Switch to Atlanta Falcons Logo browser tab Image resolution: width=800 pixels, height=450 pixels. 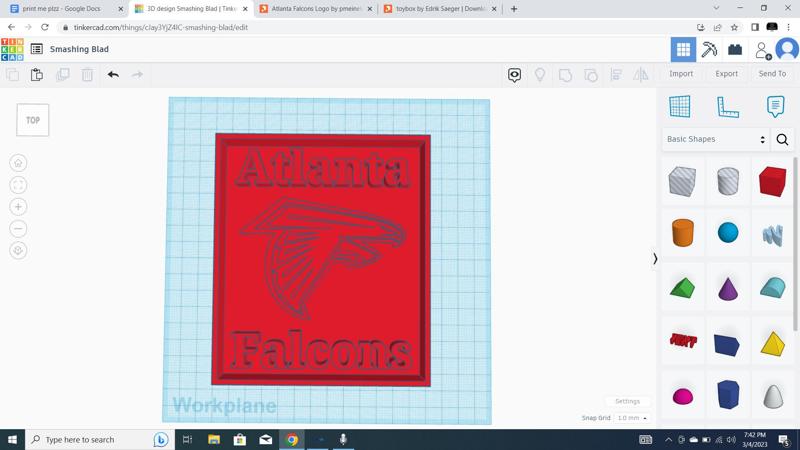coord(315,9)
